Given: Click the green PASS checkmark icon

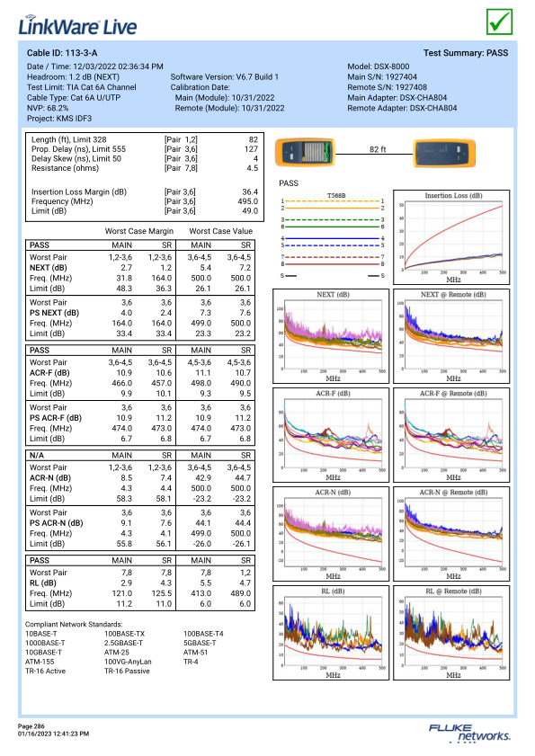Looking at the screenshot, I should [x=499, y=22].
